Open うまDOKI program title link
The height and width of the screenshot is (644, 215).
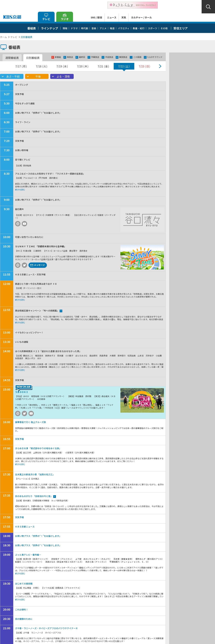[x=22, y=392]
